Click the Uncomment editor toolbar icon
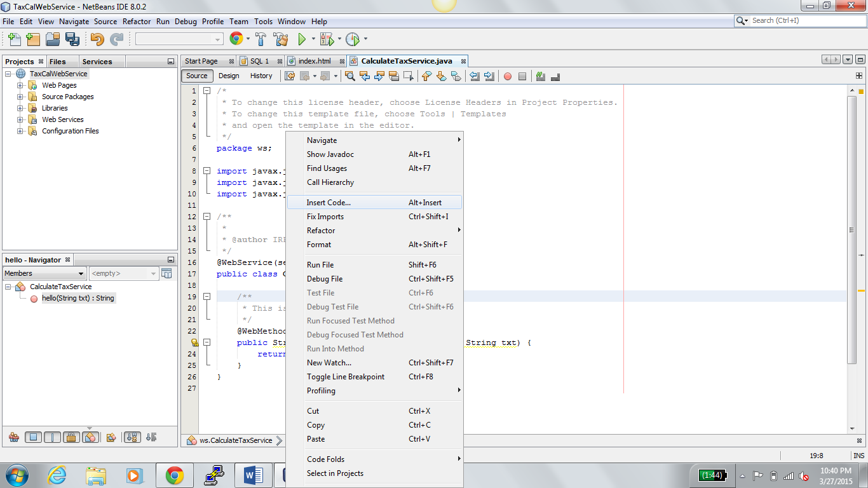The width and height of the screenshot is (868, 488). point(555,76)
